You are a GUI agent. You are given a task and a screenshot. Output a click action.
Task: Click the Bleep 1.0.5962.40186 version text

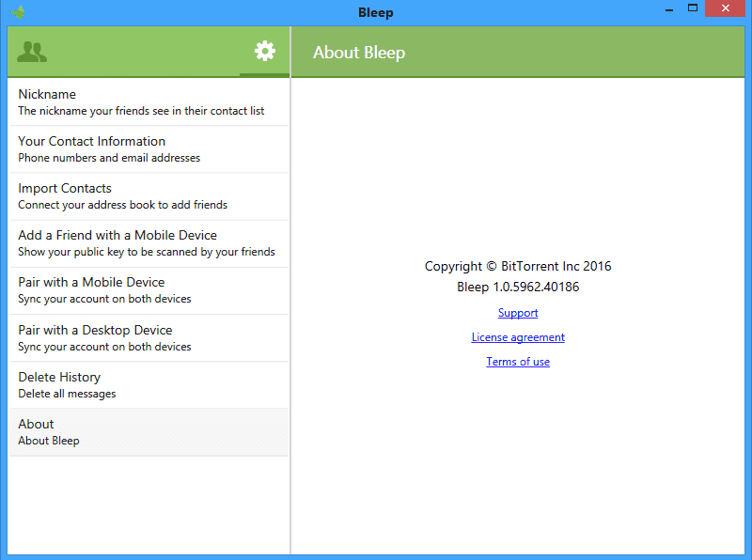pyautogui.click(x=518, y=287)
